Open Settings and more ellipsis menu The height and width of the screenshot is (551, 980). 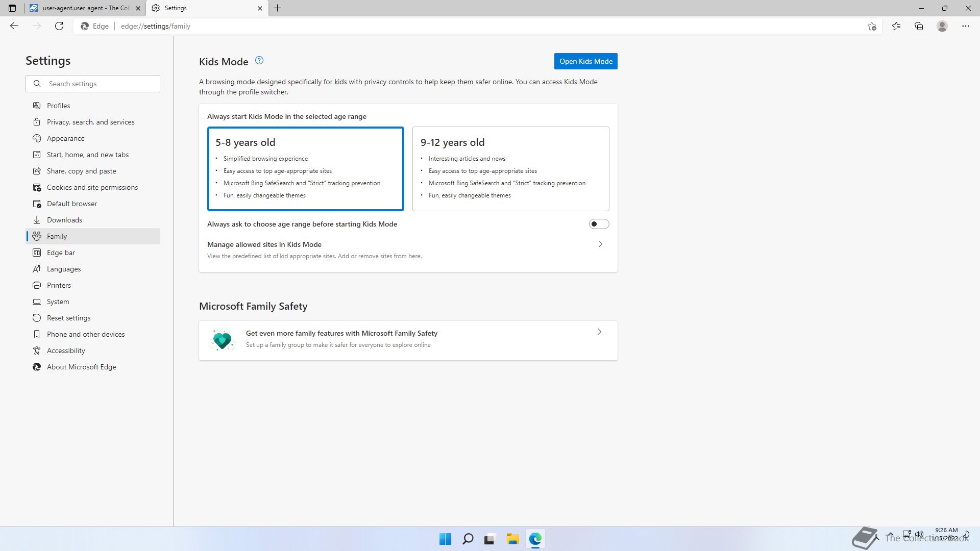[x=966, y=26]
